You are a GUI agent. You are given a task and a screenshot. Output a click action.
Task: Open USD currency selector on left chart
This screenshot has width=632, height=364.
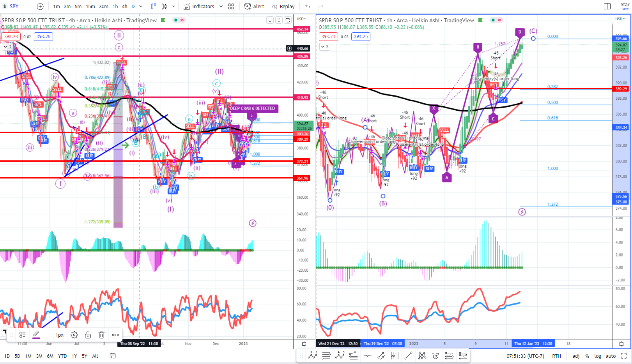pyautogui.click(x=301, y=19)
